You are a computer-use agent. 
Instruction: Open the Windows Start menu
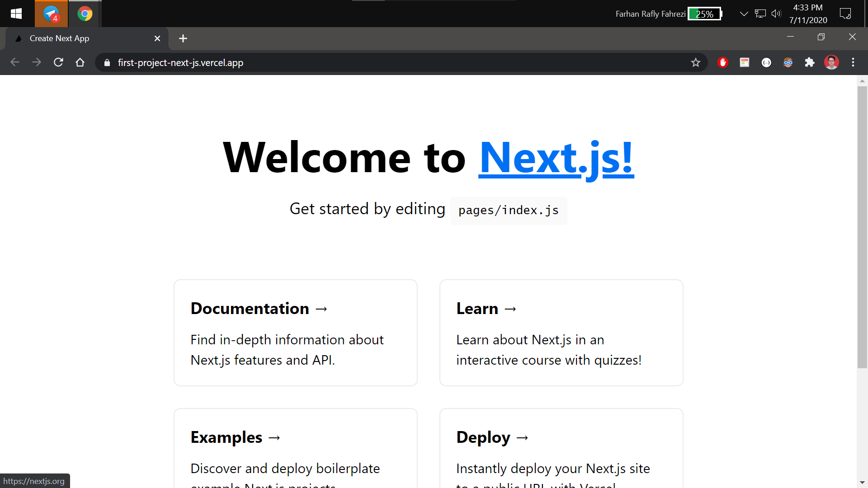[16, 14]
